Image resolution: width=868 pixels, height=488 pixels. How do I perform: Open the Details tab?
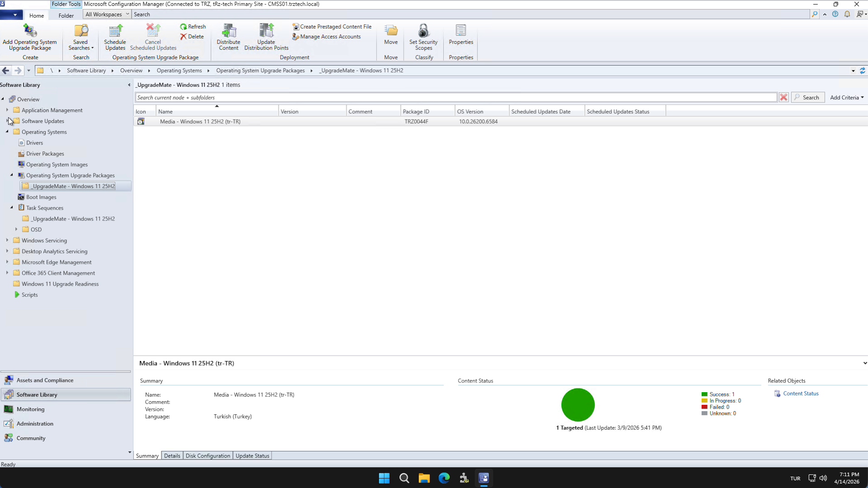click(172, 456)
